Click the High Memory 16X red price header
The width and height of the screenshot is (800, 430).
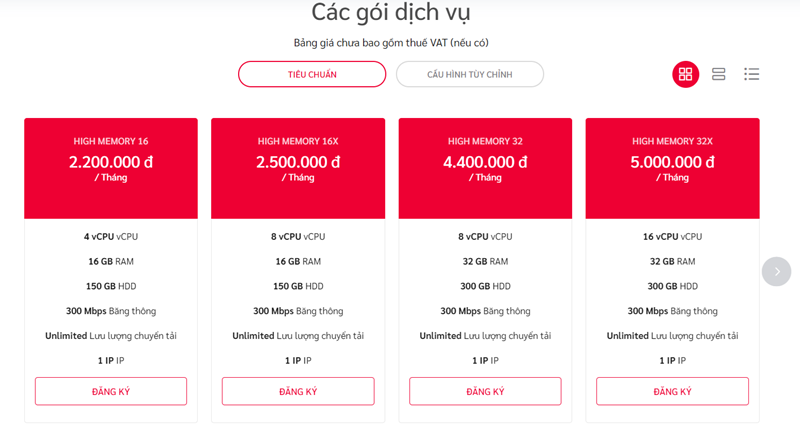pyautogui.click(x=298, y=168)
